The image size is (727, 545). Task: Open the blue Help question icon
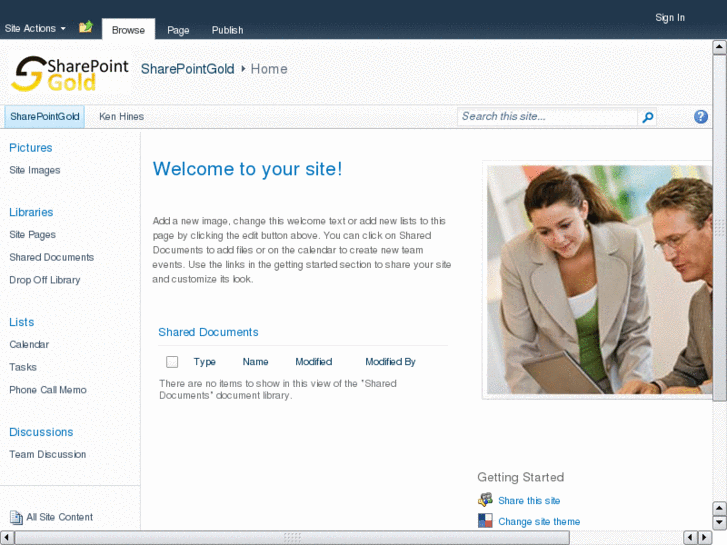click(701, 116)
